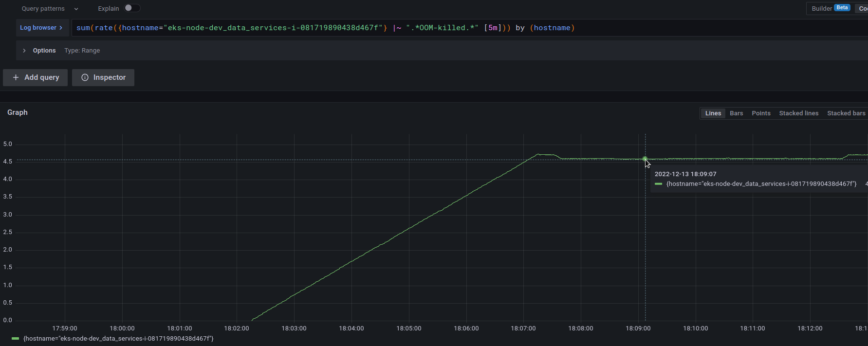The width and height of the screenshot is (868, 346).
Task: Click the 'Type: Range' options text
Action: (x=82, y=51)
